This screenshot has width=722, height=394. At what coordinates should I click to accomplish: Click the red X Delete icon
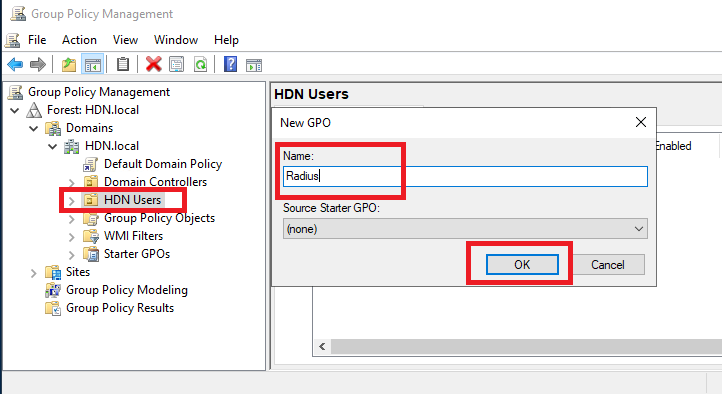click(153, 64)
